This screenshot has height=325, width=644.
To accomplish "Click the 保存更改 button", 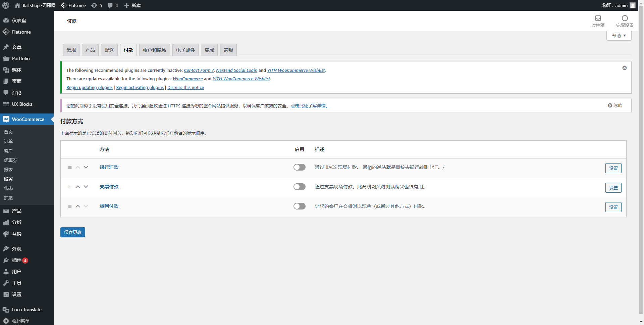I will (72, 232).
